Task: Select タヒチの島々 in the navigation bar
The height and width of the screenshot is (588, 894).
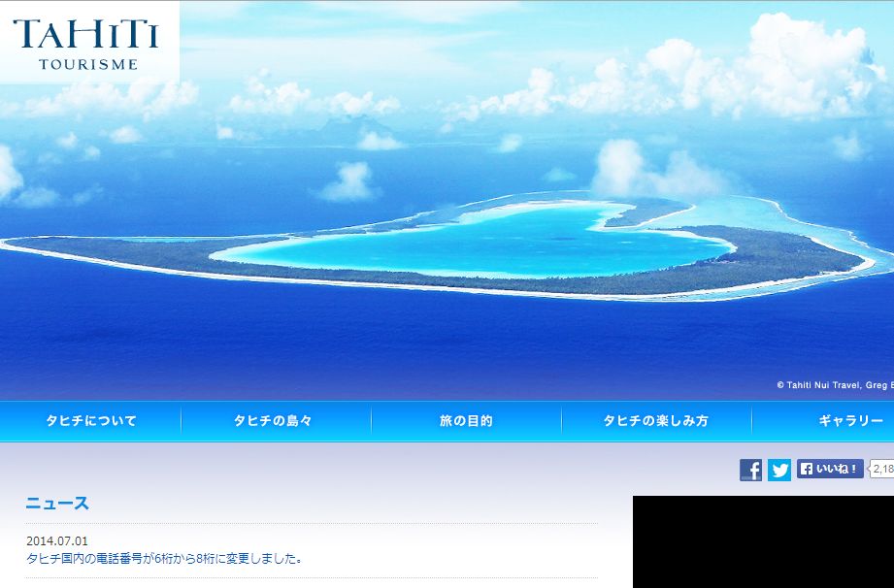Action: (x=273, y=421)
